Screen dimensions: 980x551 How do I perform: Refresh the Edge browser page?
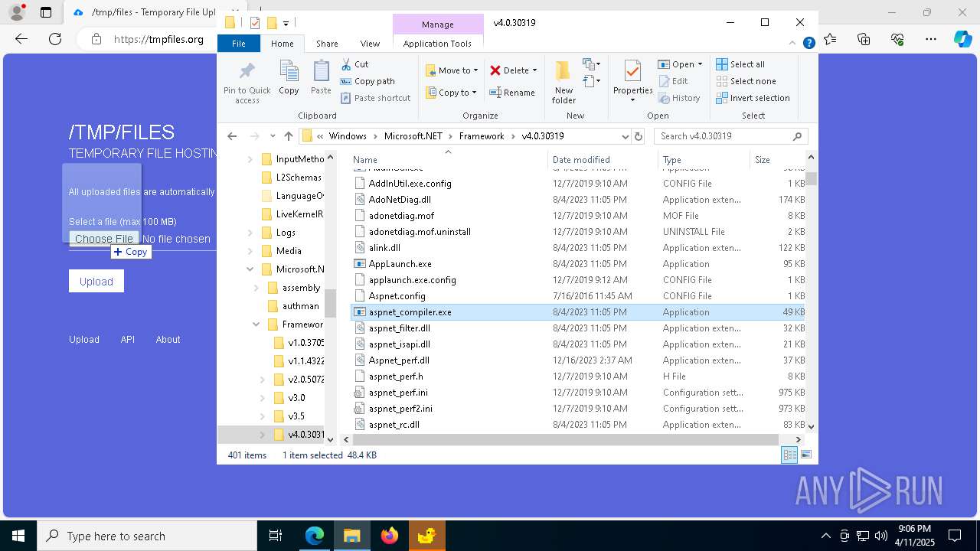pyautogui.click(x=54, y=39)
